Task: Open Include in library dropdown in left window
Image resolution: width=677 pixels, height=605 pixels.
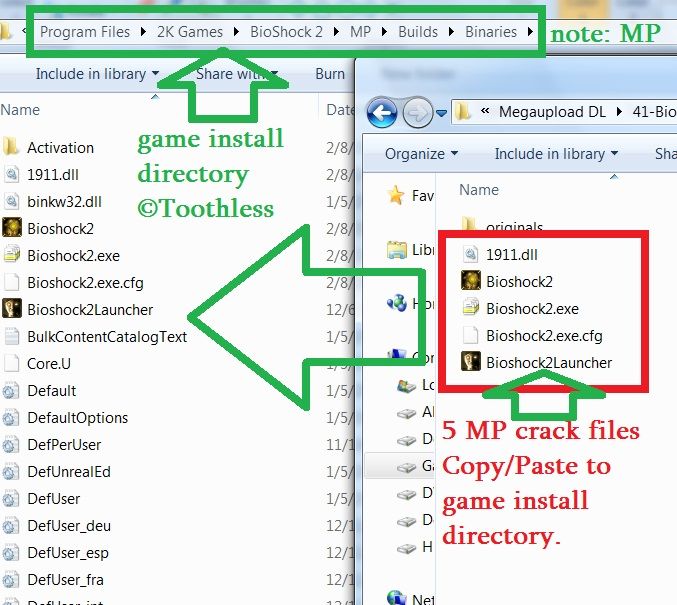Action: click(x=98, y=74)
